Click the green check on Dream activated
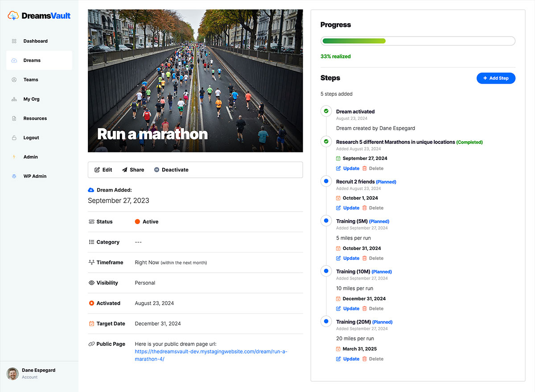Image resolution: width=535 pixels, height=392 pixels. (x=326, y=111)
